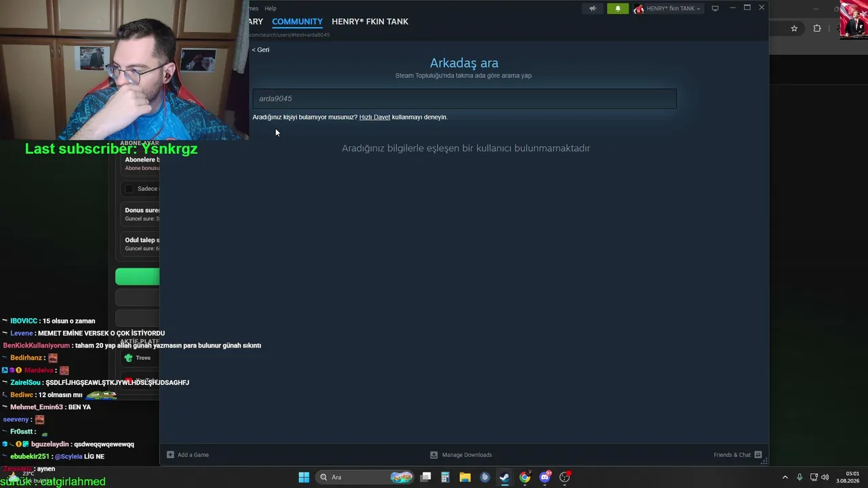Image resolution: width=868 pixels, height=488 pixels.
Task: Click chat username IBOVICC
Action: click(24, 321)
